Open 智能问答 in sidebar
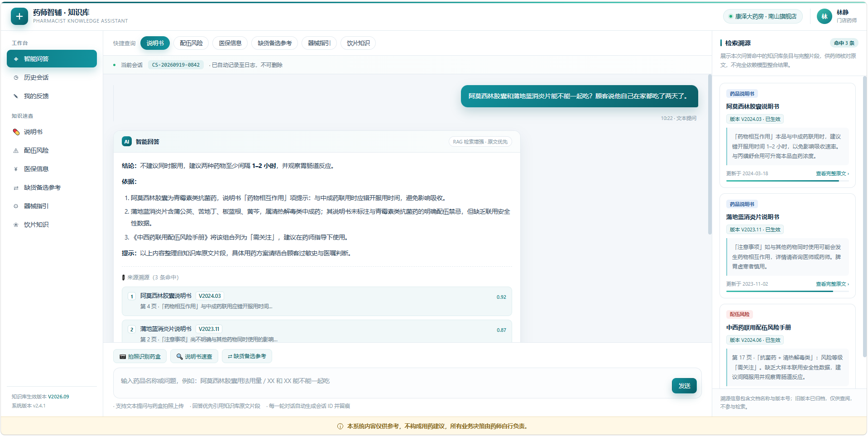 [52, 59]
